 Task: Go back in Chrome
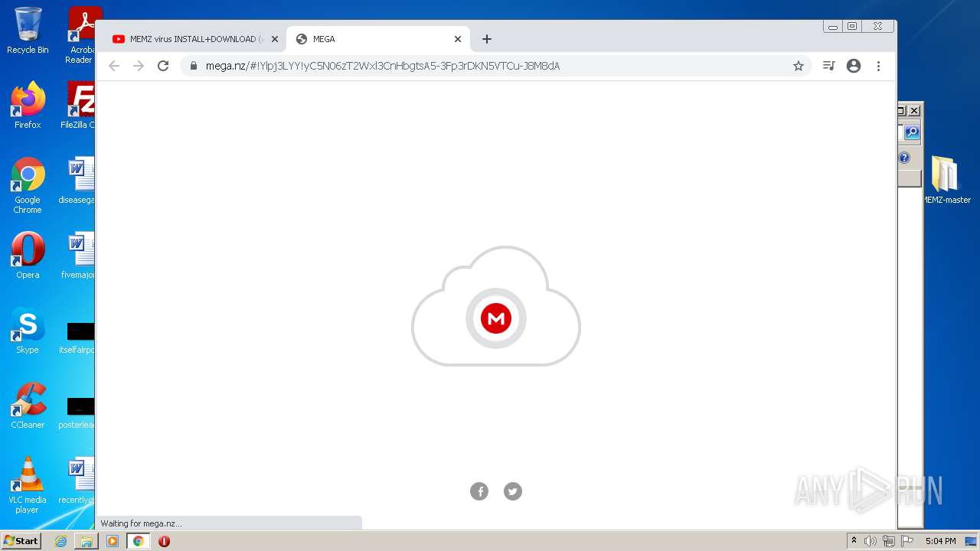click(114, 66)
